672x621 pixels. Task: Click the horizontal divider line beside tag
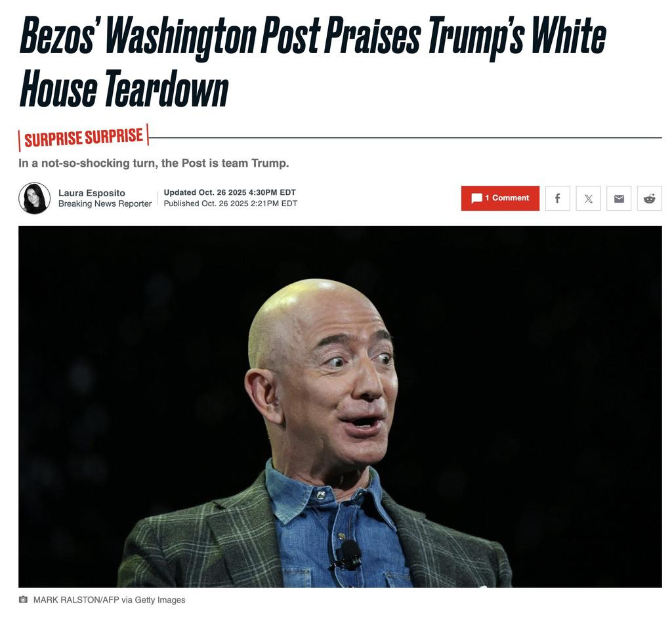tap(406, 138)
